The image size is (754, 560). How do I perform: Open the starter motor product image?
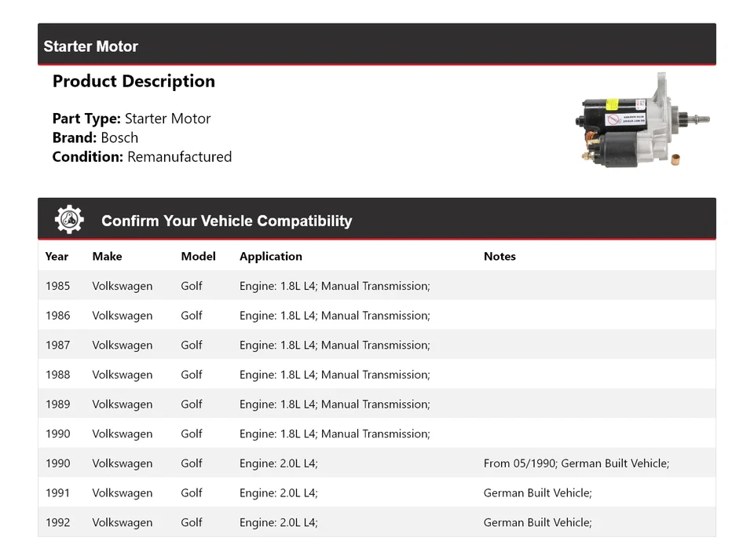642,120
